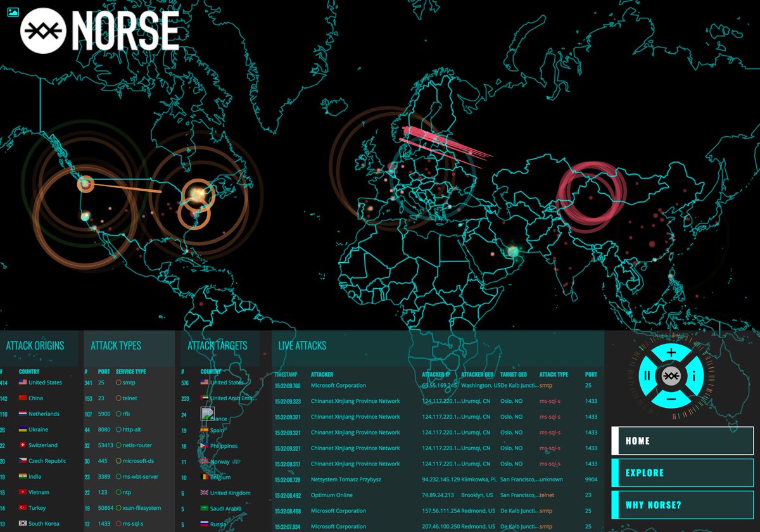Image resolution: width=760 pixels, height=532 pixels.
Task: Click attacker IP 157.56.111.254
Action: (441, 511)
